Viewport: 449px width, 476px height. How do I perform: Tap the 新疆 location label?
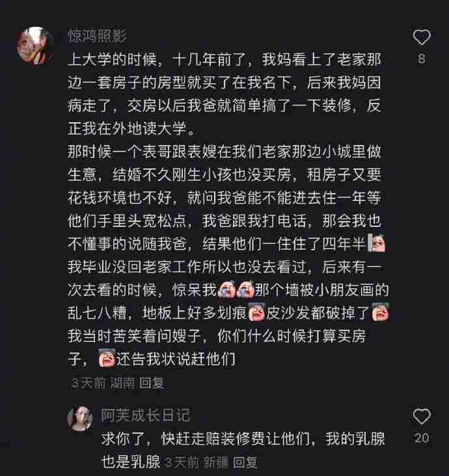click(216, 462)
